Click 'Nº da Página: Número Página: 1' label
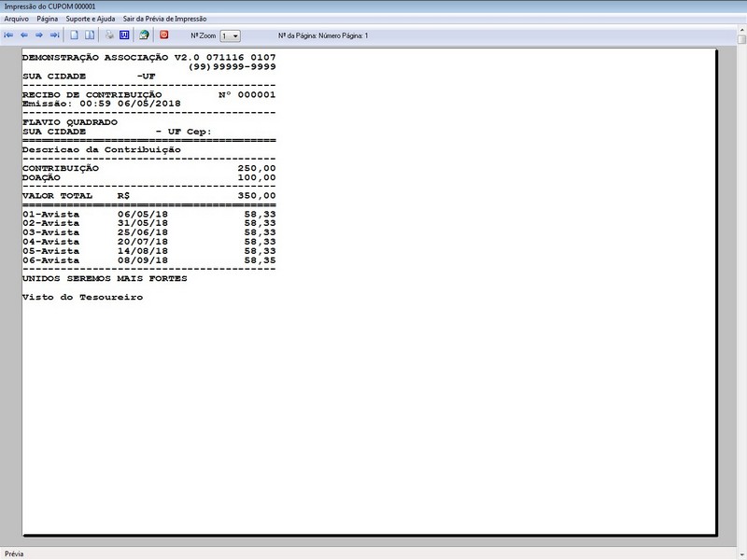This screenshot has height=560, width=747. (x=323, y=35)
